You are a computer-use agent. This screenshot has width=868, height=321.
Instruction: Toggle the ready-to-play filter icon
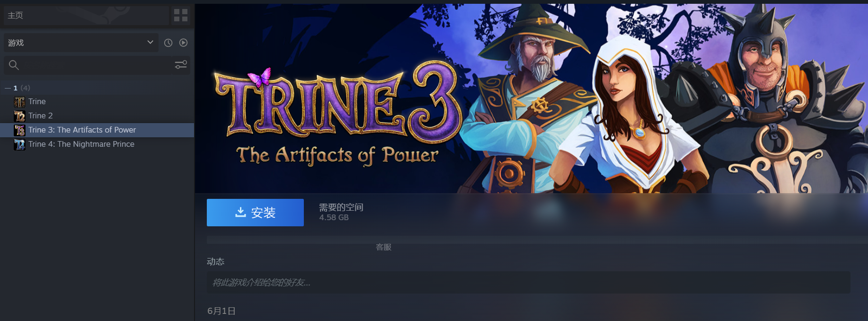tap(183, 43)
